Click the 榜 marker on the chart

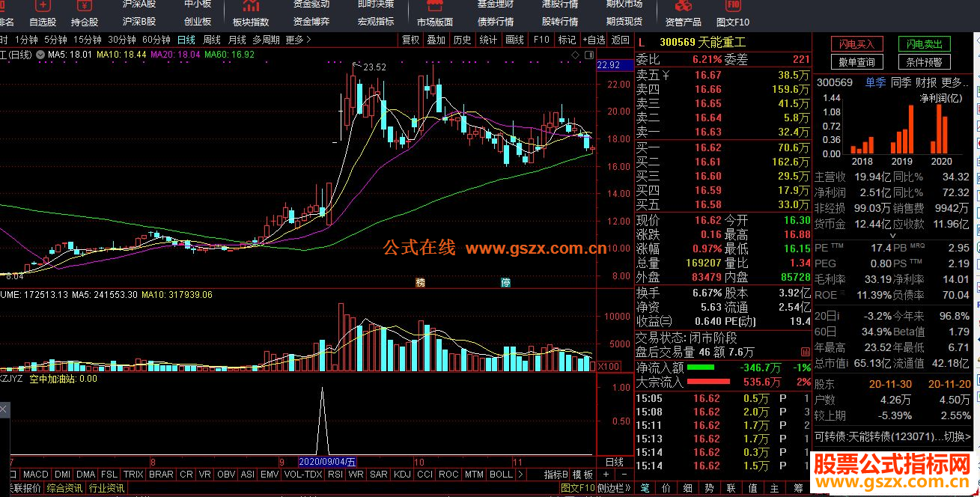pyautogui.click(x=421, y=283)
